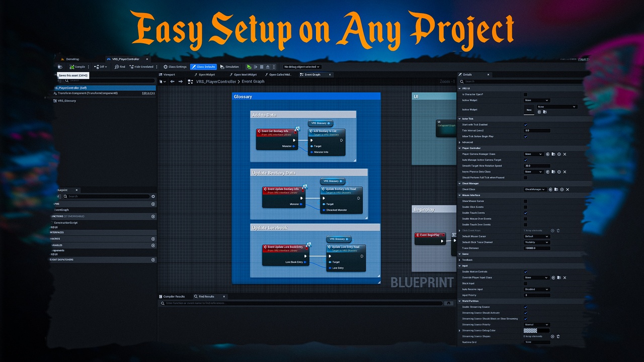
Task: Click the frame-advance icon next to Play
Action: click(x=255, y=67)
